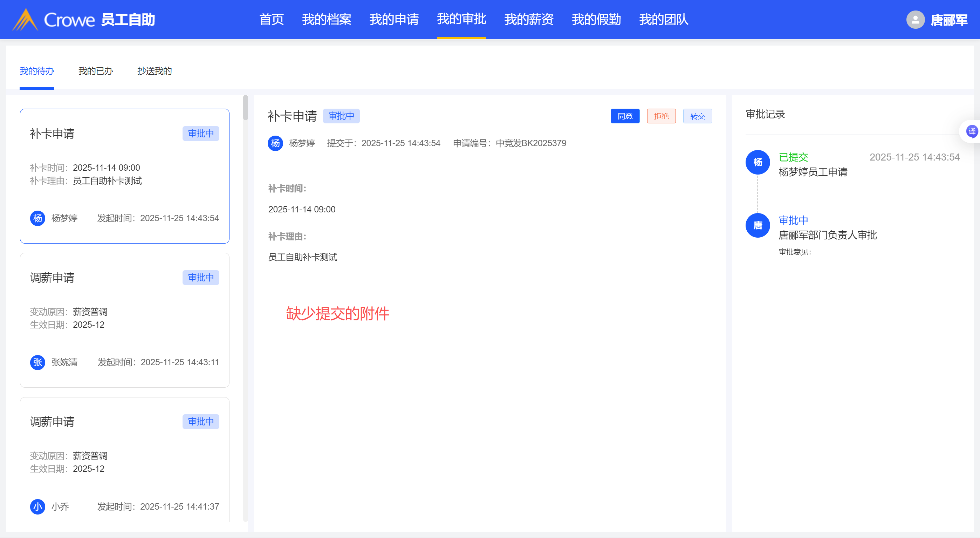Image resolution: width=980 pixels, height=538 pixels.
Task: Click the floating translate icon
Action: coord(971,132)
